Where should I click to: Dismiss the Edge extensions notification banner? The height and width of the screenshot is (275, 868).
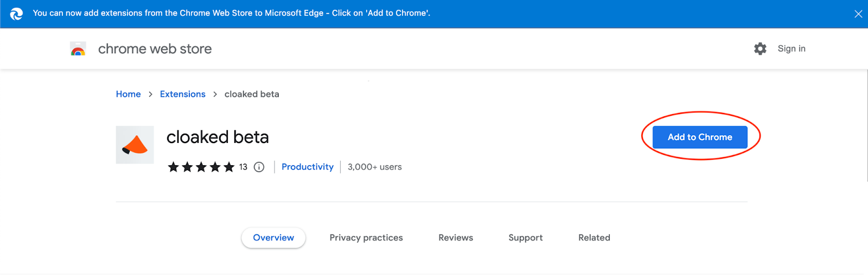click(x=858, y=14)
